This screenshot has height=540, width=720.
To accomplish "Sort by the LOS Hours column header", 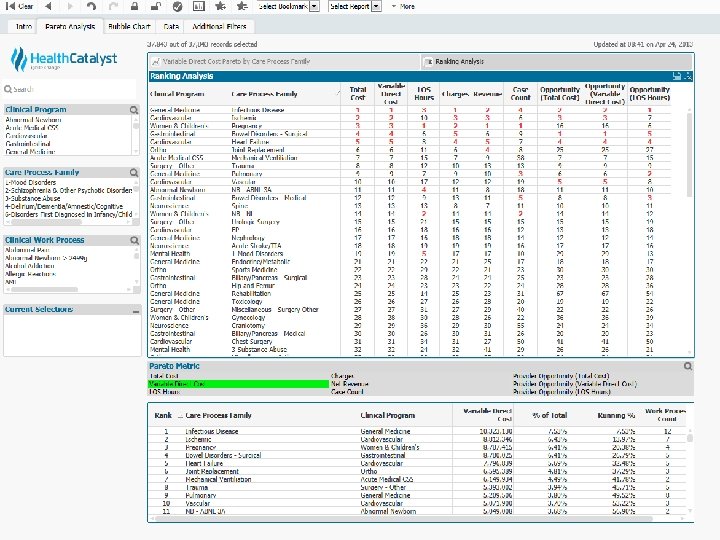I will tap(423, 94).
